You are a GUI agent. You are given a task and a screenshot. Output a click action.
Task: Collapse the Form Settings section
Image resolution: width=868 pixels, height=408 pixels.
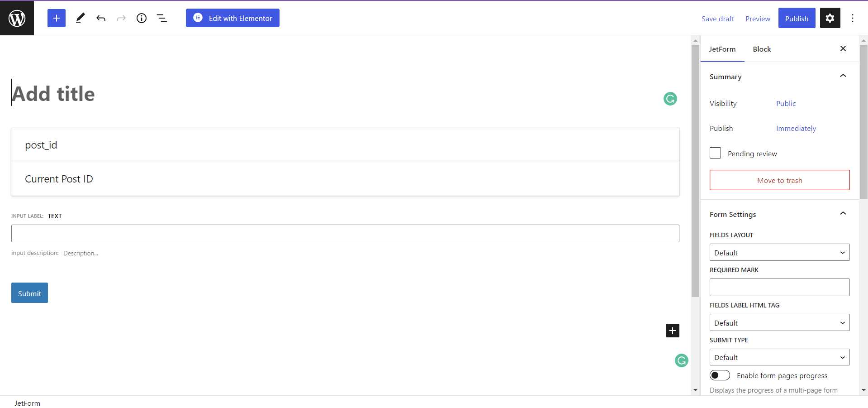843,214
